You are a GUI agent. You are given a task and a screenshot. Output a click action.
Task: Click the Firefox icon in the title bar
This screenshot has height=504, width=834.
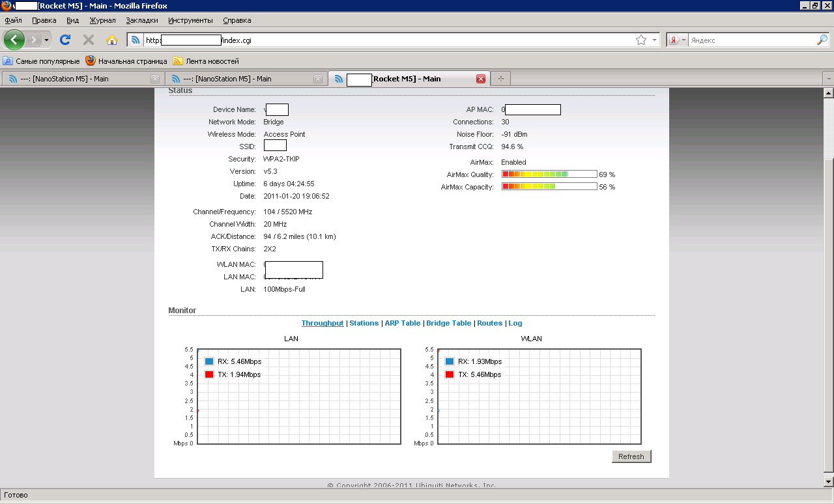point(7,6)
